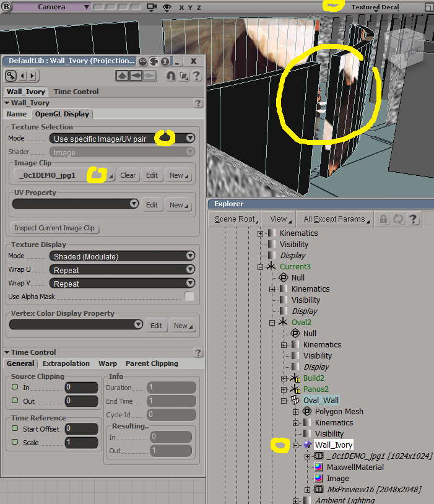
Task: Click the Scale value input field
Action: (81, 443)
